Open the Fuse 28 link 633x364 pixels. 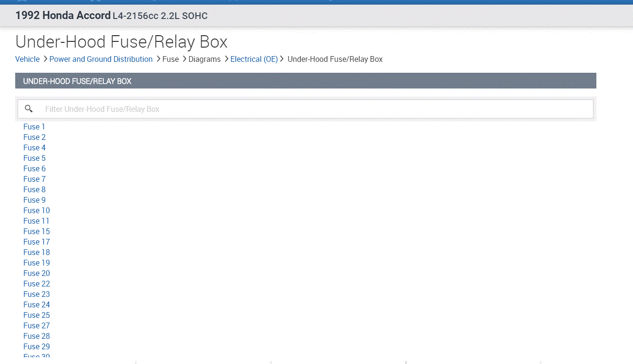pyautogui.click(x=37, y=336)
